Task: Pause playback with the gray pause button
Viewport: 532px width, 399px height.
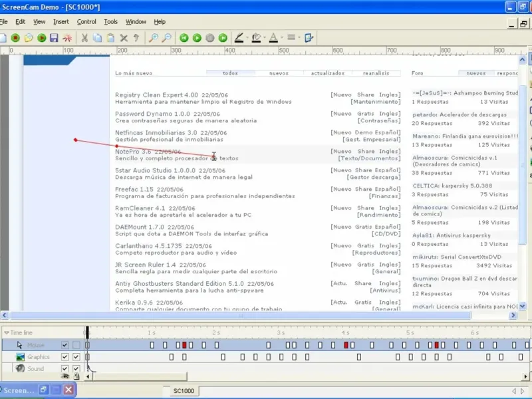Action: [210, 38]
